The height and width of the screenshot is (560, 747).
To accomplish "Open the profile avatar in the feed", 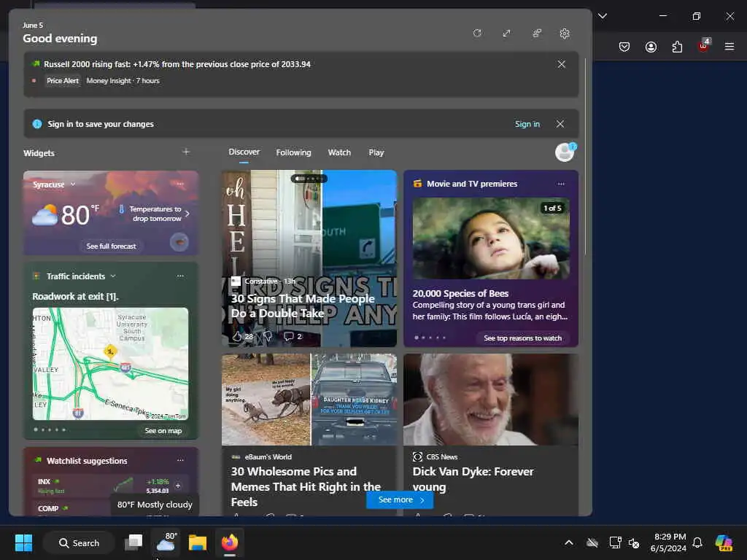I will point(565,152).
